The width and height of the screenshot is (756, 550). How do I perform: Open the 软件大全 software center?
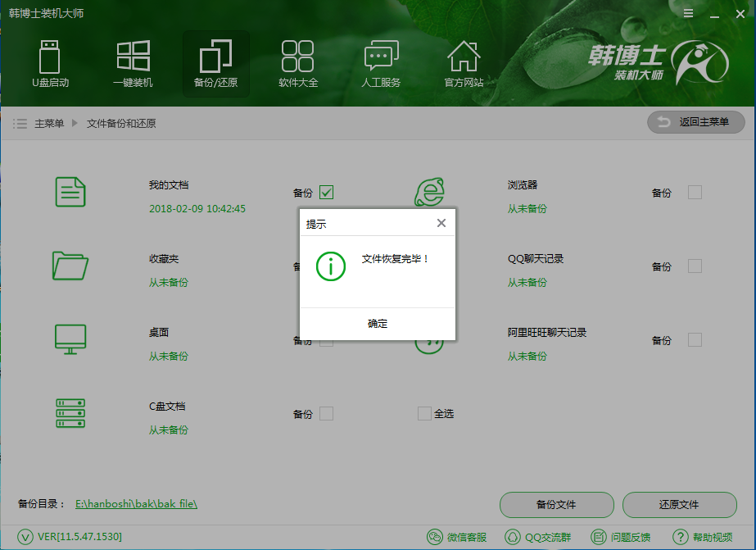pyautogui.click(x=298, y=64)
